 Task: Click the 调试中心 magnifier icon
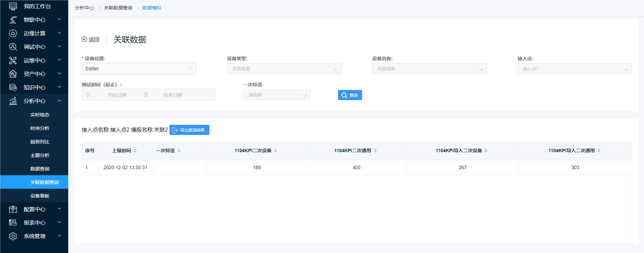(13, 47)
